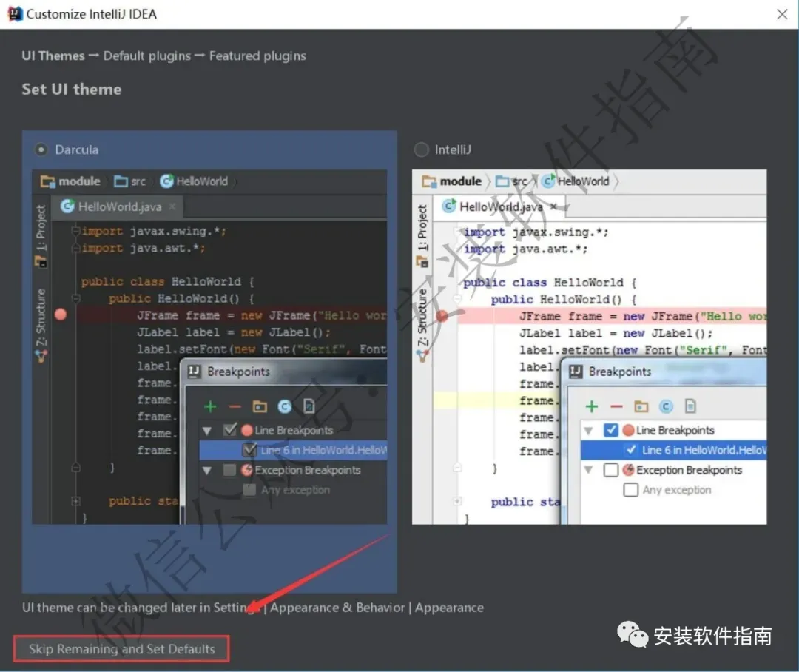Click module folder icon in IntelliJ preview
Screen dimensions: 799x672
[x=429, y=181]
